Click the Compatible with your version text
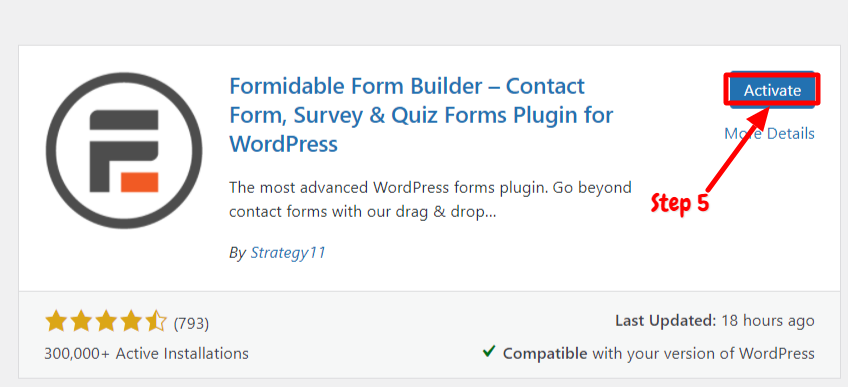Screen dimensions: 848x387 tap(659, 354)
